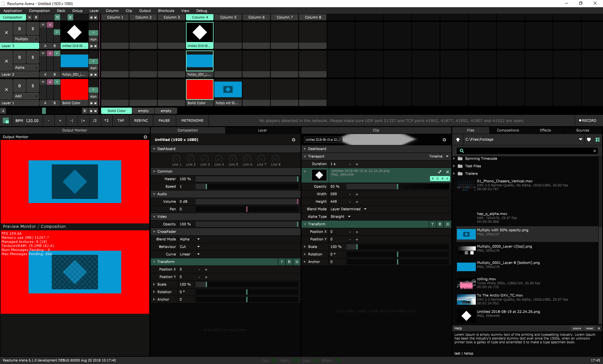Click the RESYNC button

(x=141, y=120)
